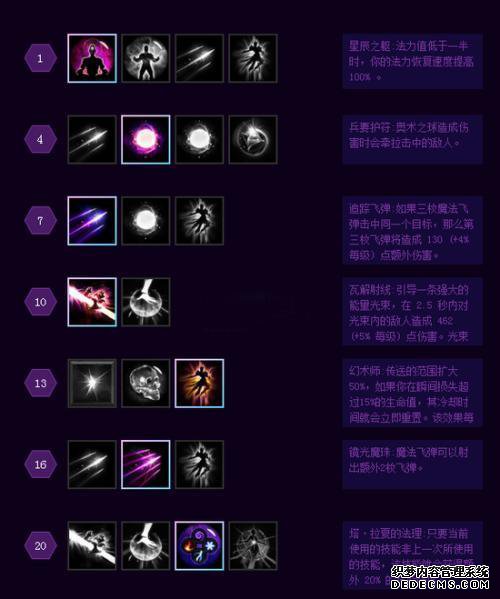Open the level 1 talent description box
This screenshot has height=599, width=500.
pyautogui.click(x=413, y=61)
